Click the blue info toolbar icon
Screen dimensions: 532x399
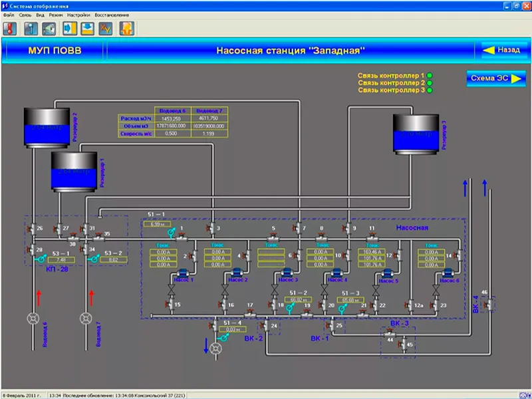click(30, 29)
